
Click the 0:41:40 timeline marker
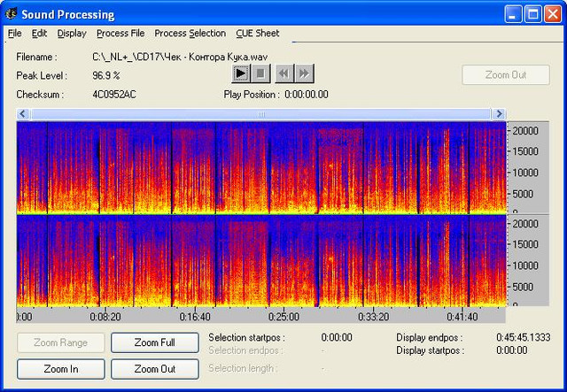coord(462,317)
